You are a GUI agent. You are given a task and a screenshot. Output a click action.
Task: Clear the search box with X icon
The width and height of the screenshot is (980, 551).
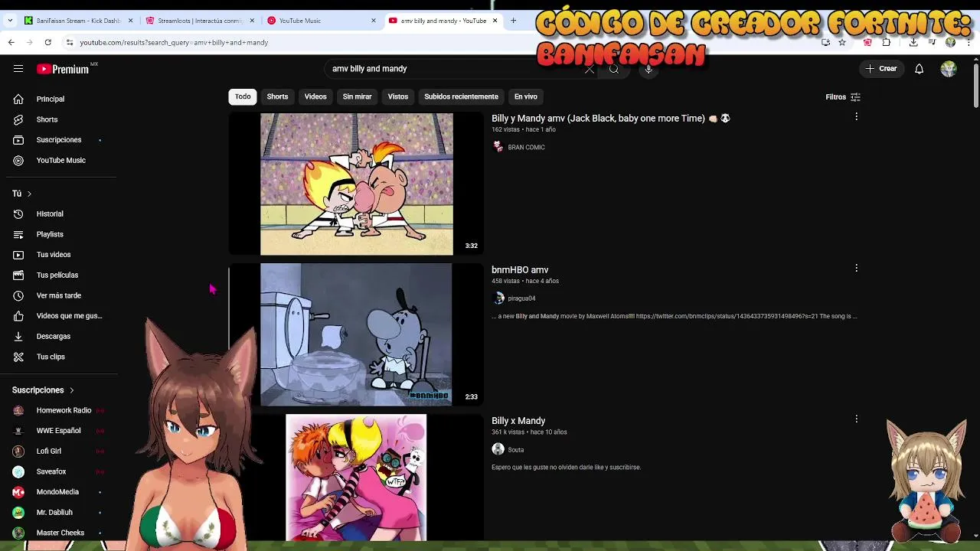[x=589, y=69]
